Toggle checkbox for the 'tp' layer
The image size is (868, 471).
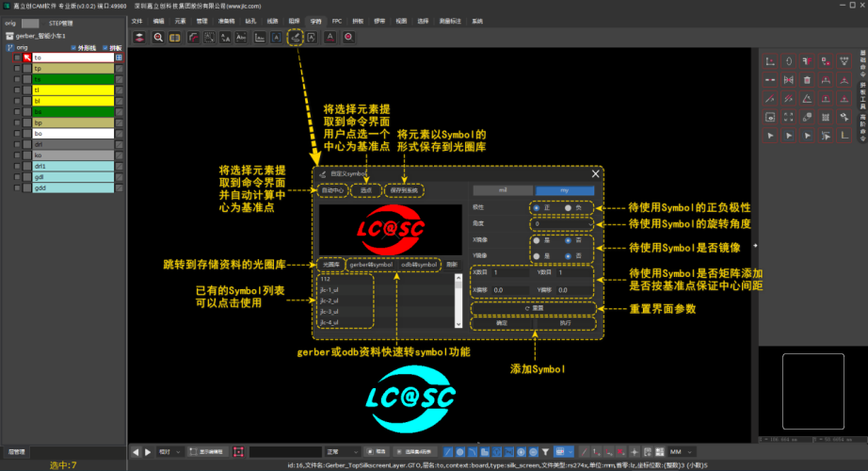17,69
